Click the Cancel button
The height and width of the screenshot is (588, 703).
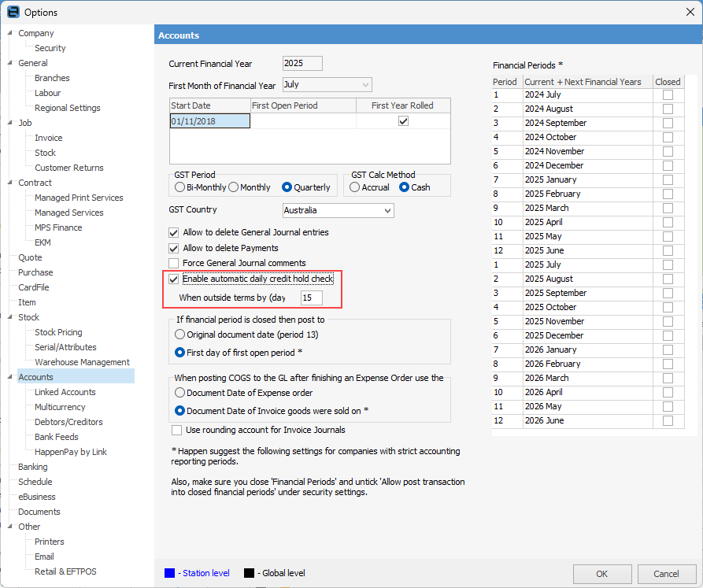click(x=666, y=574)
